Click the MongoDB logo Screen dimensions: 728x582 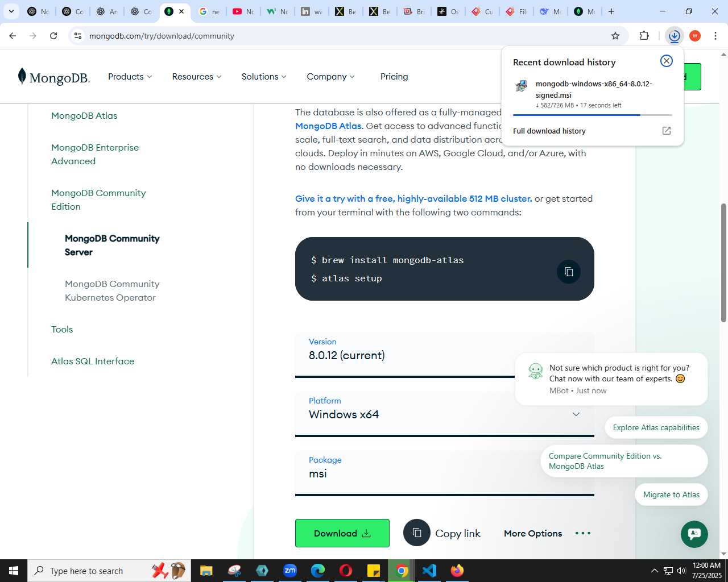pos(53,77)
